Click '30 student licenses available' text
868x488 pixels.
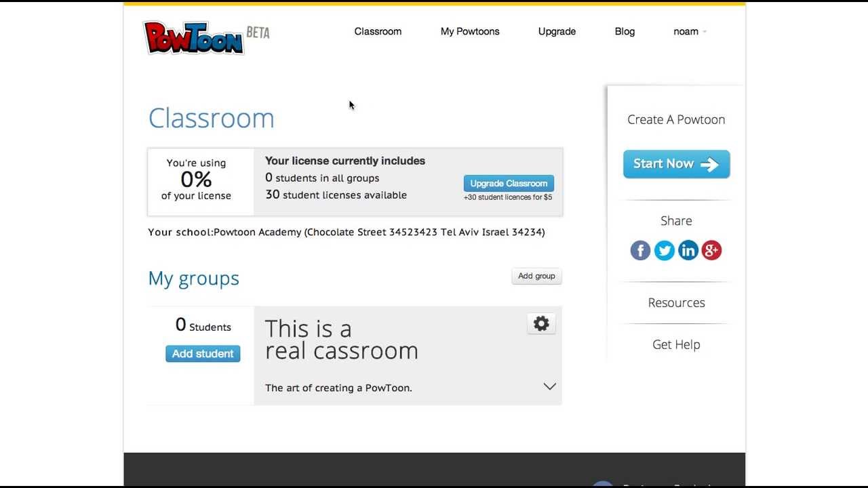(336, 195)
